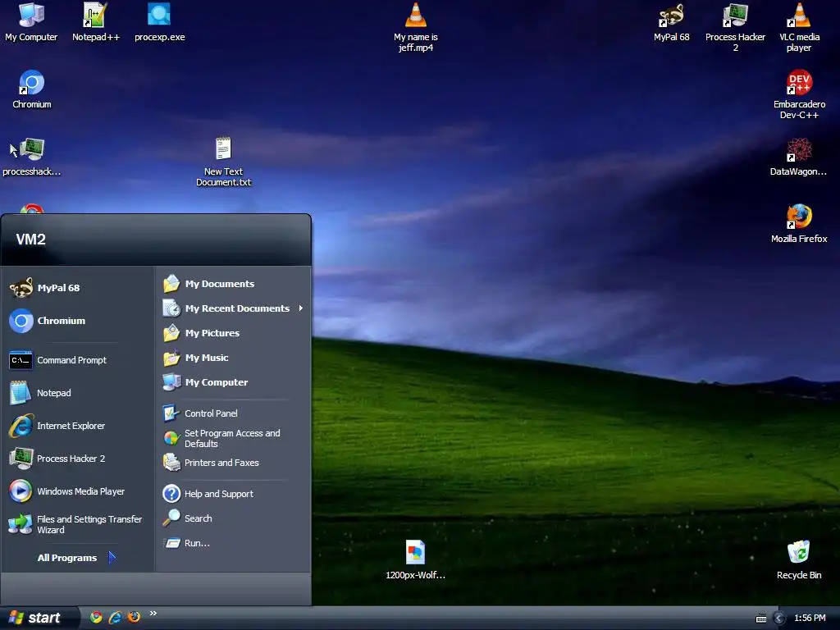Show hidden system tray icons arrow
Image resolution: width=840 pixels, height=630 pixels.
coord(779,619)
